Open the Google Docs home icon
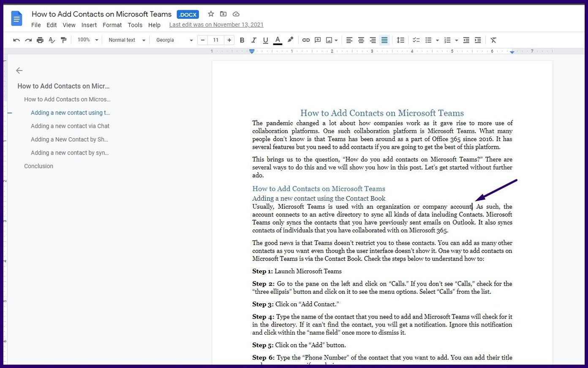 coord(16,19)
